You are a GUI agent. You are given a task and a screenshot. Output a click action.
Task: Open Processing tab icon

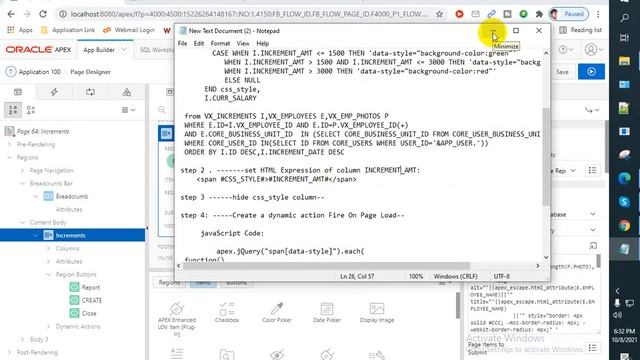coord(91,92)
